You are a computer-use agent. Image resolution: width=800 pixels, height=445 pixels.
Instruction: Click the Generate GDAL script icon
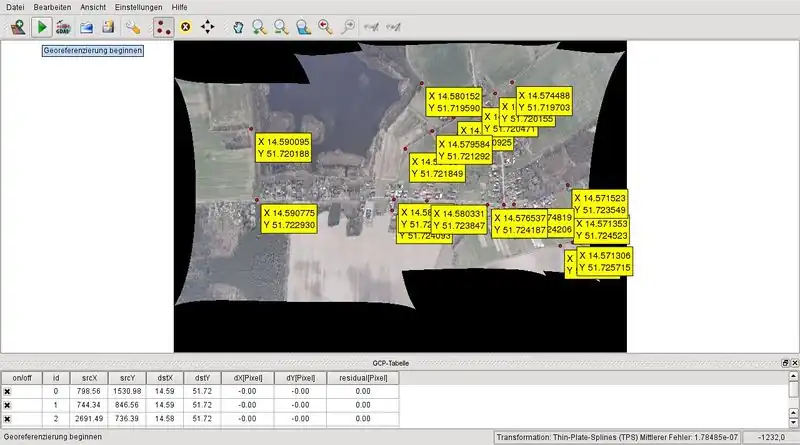coord(64,26)
